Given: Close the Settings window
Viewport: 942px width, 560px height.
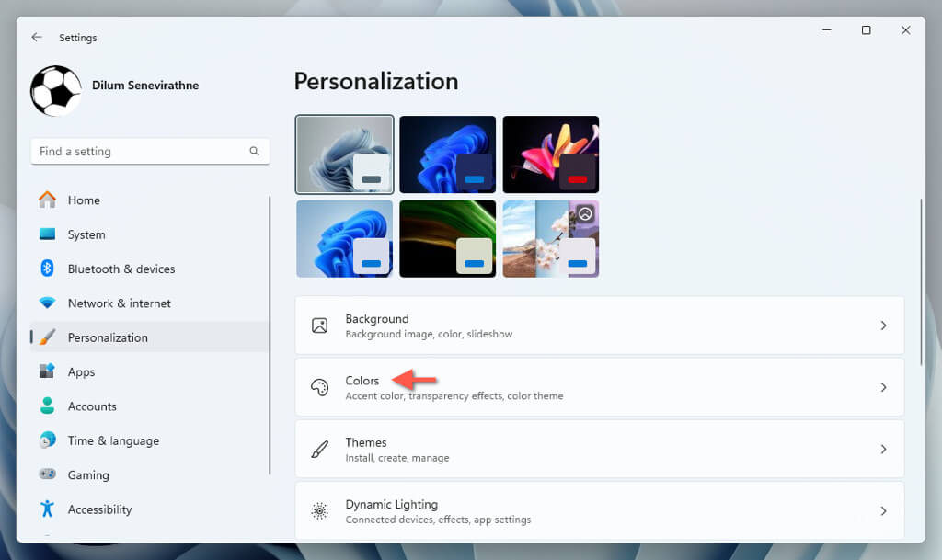Looking at the screenshot, I should pyautogui.click(x=905, y=30).
